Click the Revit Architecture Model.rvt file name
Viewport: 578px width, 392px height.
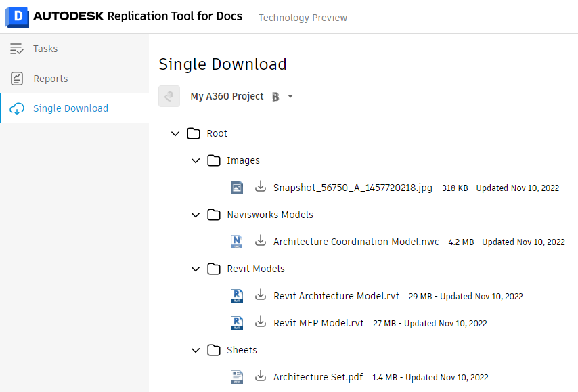point(336,296)
